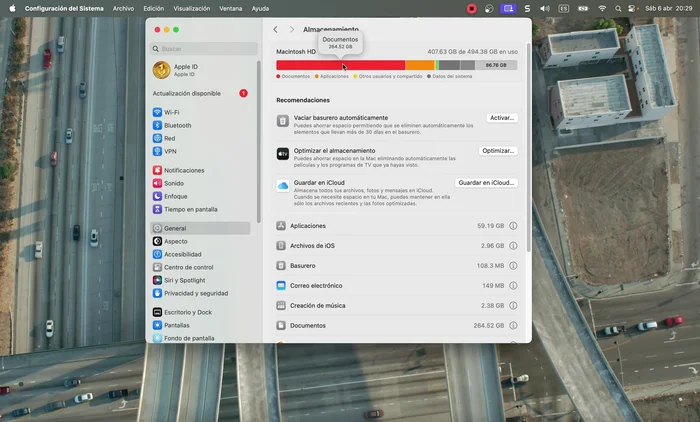Screen dimensions: 700x422
Task: Show details for Documentos storage row
Action: coord(513,325)
